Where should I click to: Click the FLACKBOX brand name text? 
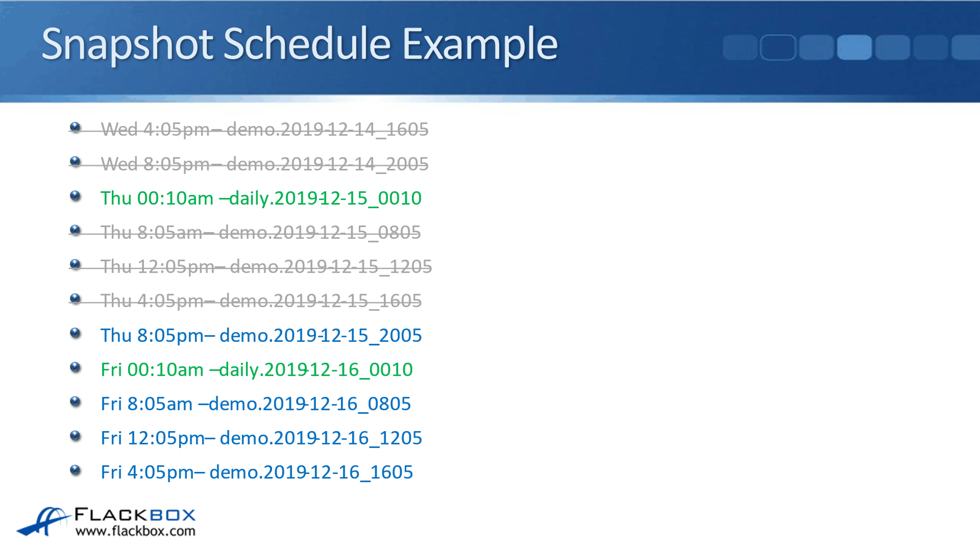click(x=135, y=515)
